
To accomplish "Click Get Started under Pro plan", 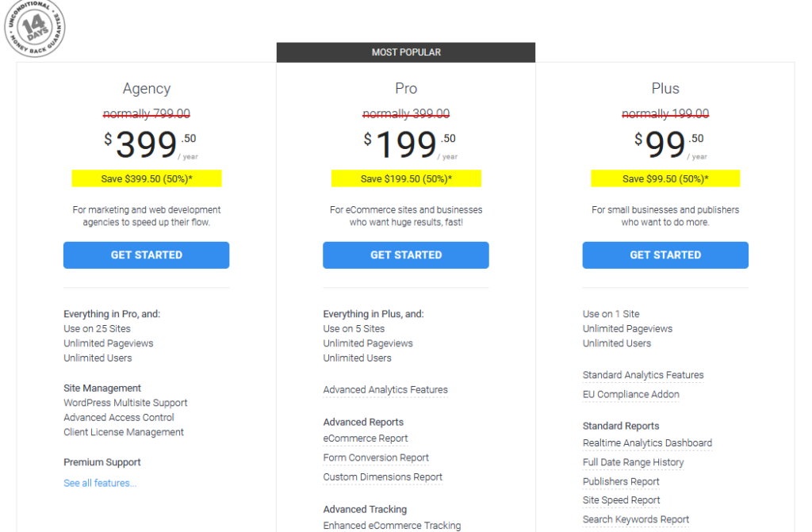I will [405, 255].
